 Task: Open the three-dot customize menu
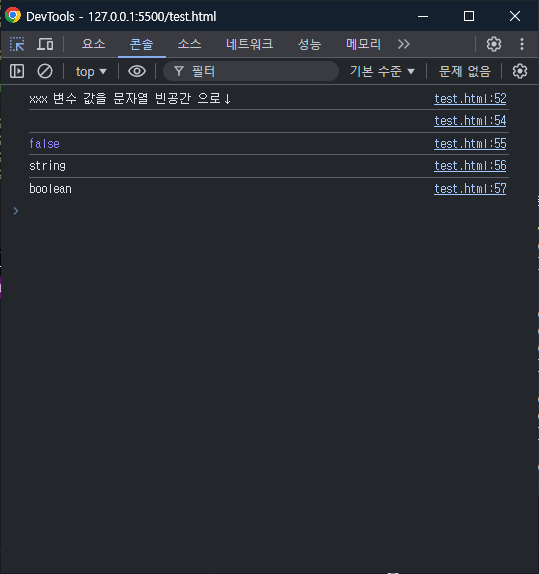tap(522, 44)
